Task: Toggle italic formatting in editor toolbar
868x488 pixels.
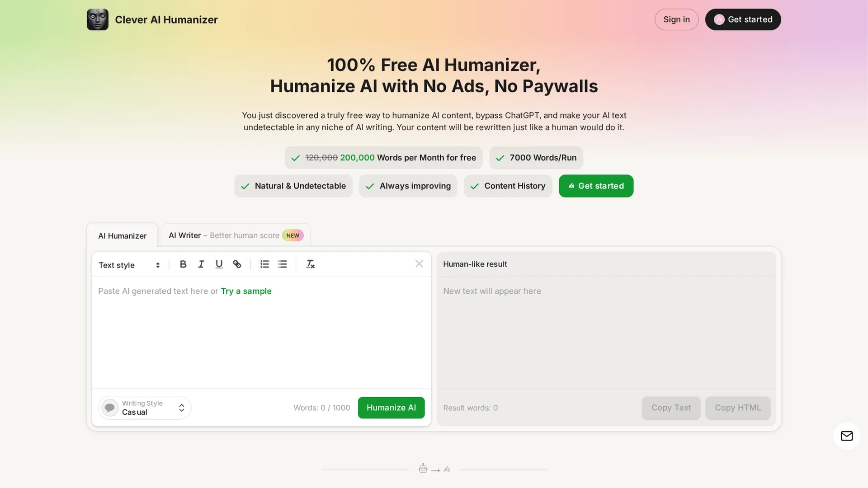Action: (x=201, y=264)
